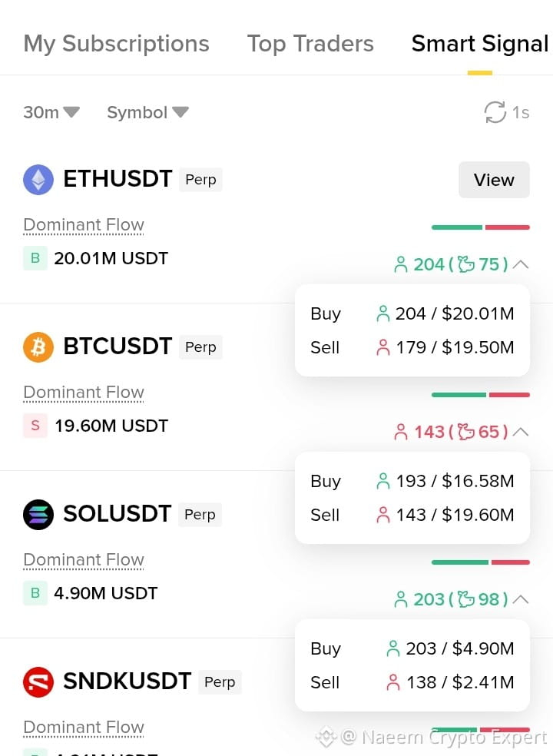Click the red S badge next to 19.60M USDT
The height and width of the screenshot is (756, 553).
click(35, 426)
